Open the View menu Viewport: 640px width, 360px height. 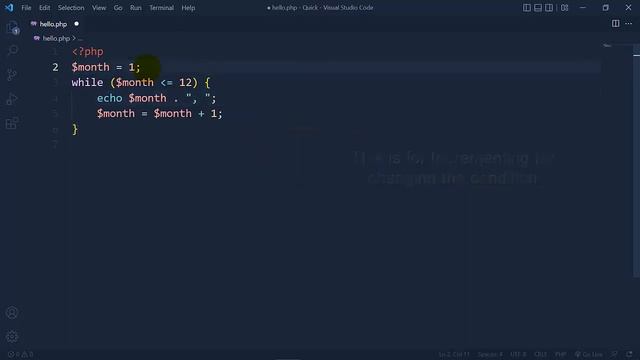click(99, 8)
